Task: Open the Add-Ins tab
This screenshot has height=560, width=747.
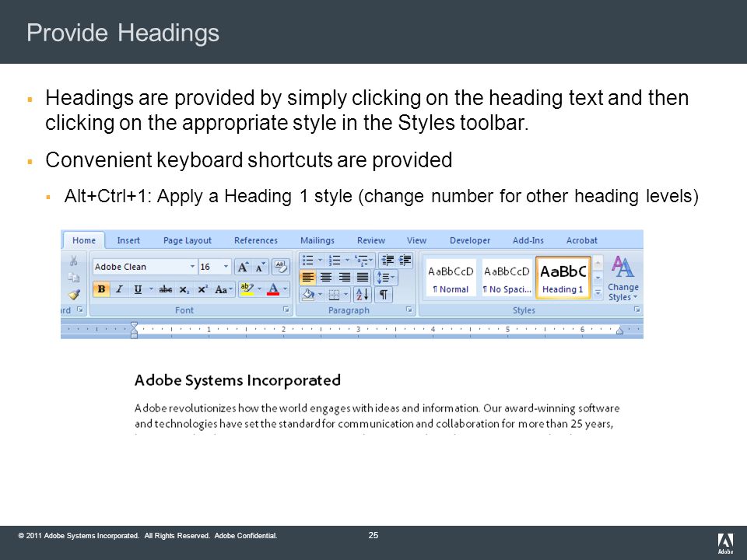Action: (x=528, y=240)
